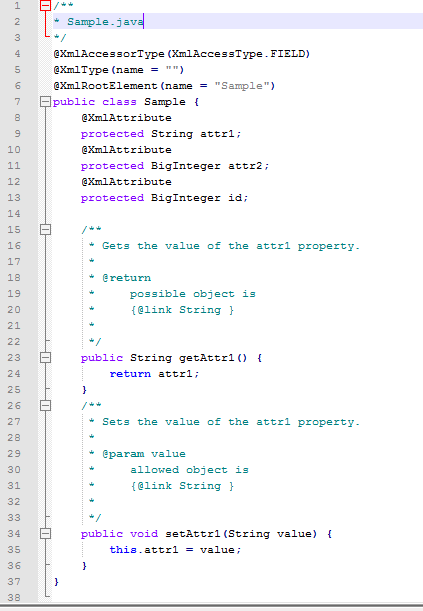Click "{@link String }" on line 20

(x=182, y=310)
